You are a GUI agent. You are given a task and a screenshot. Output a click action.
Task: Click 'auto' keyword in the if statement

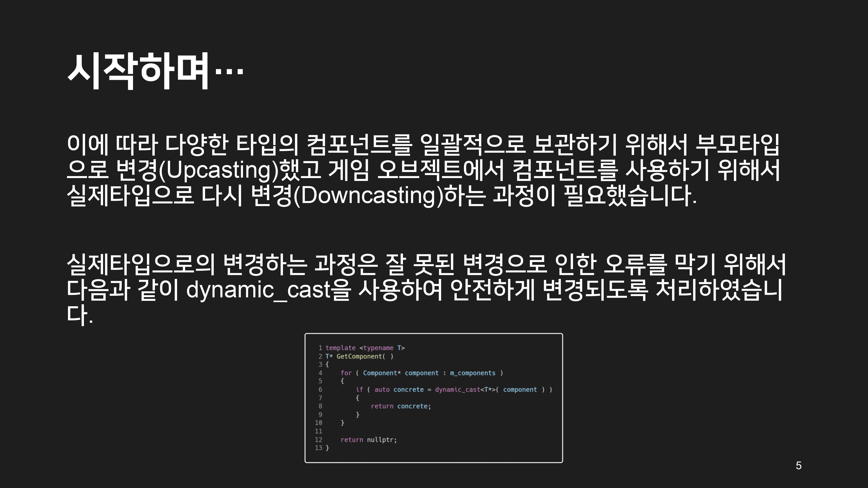[x=382, y=390]
